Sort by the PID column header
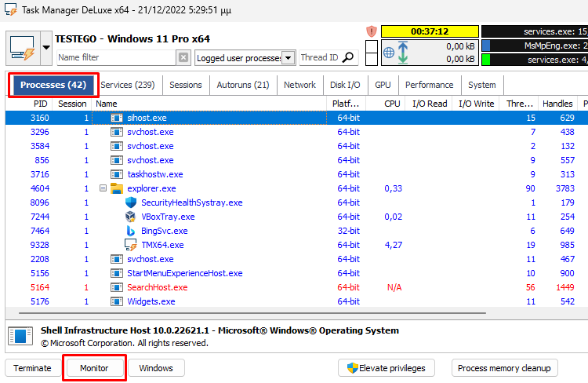 [x=41, y=104]
